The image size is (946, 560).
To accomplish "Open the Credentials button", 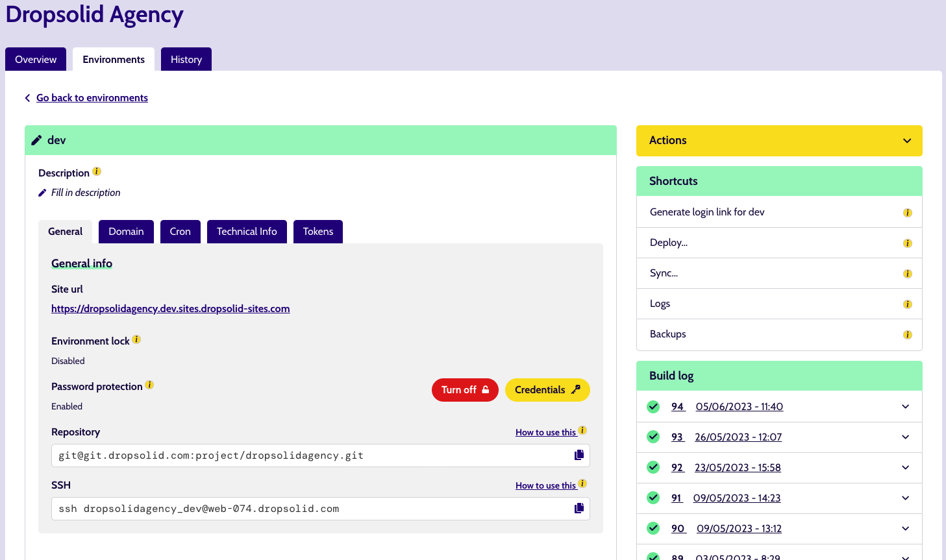I will [547, 390].
